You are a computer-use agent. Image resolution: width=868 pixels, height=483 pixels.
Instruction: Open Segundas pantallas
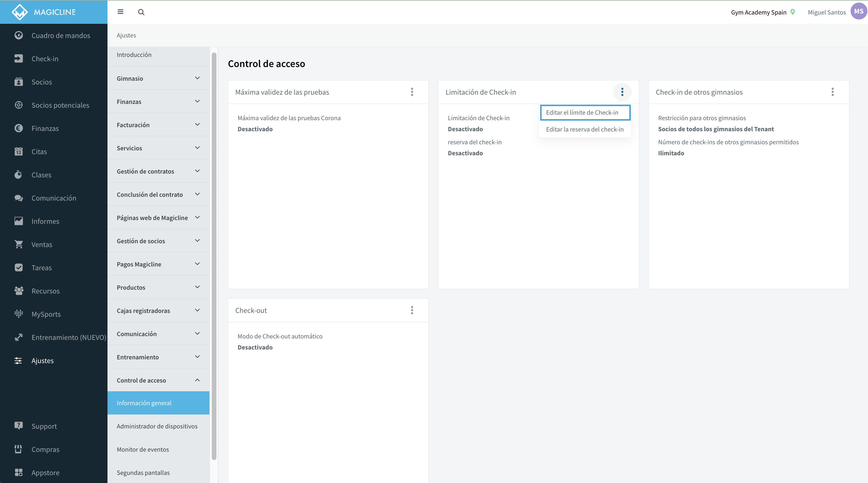click(x=158, y=473)
